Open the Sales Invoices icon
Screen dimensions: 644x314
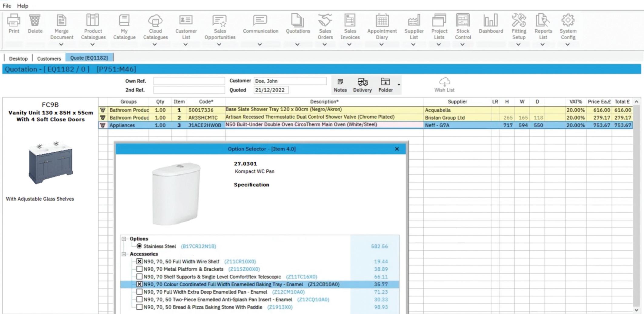pyautogui.click(x=350, y=20)
